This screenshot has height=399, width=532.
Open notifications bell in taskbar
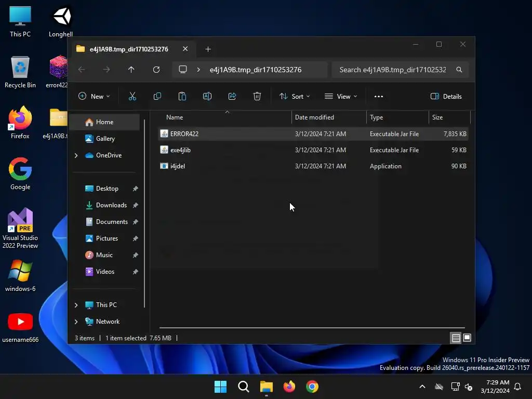(518, 387)
